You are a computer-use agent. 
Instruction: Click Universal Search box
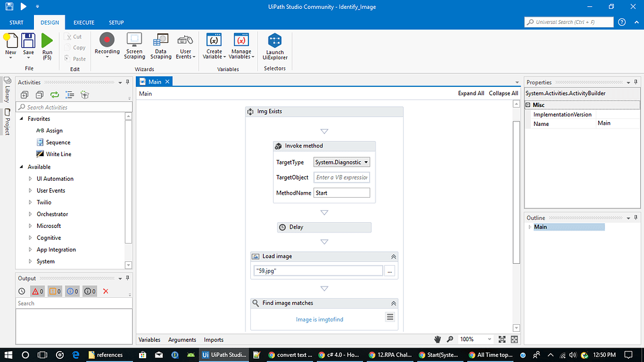(x=569, y=22)
